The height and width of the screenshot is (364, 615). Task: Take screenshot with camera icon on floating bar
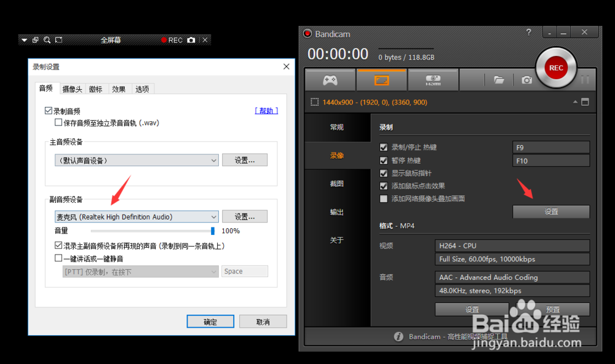coord(191,40)
